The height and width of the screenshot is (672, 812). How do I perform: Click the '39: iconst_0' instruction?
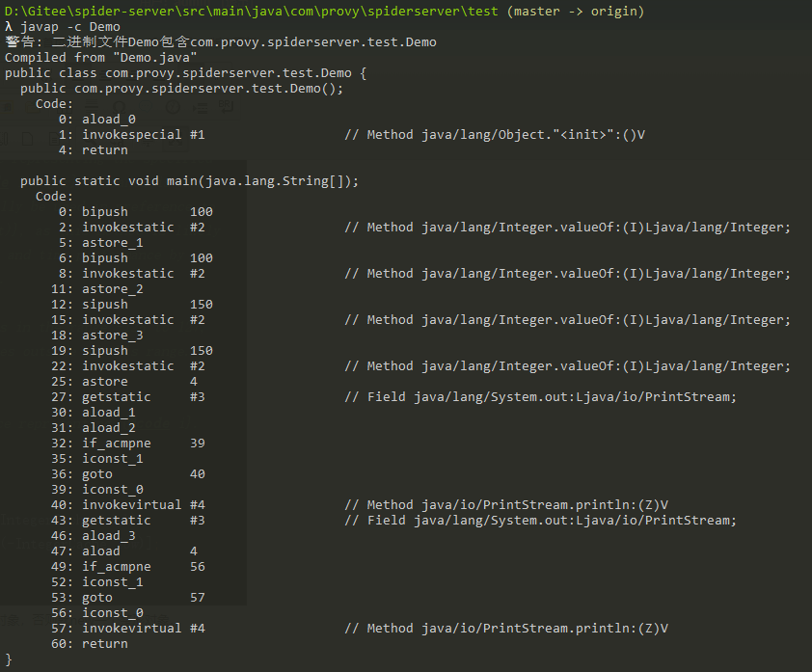(x=96, y=490)
